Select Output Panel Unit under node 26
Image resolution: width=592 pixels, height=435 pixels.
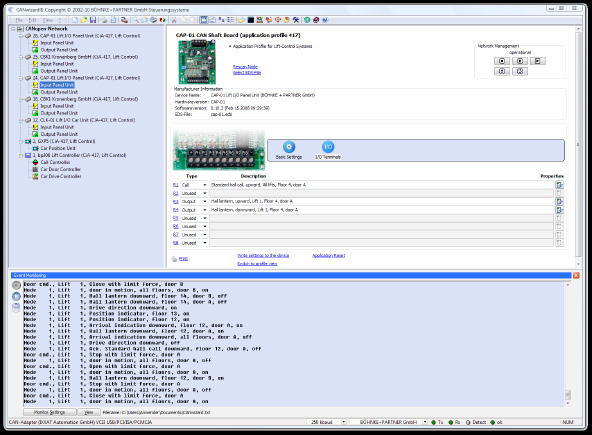coord(59,50)
